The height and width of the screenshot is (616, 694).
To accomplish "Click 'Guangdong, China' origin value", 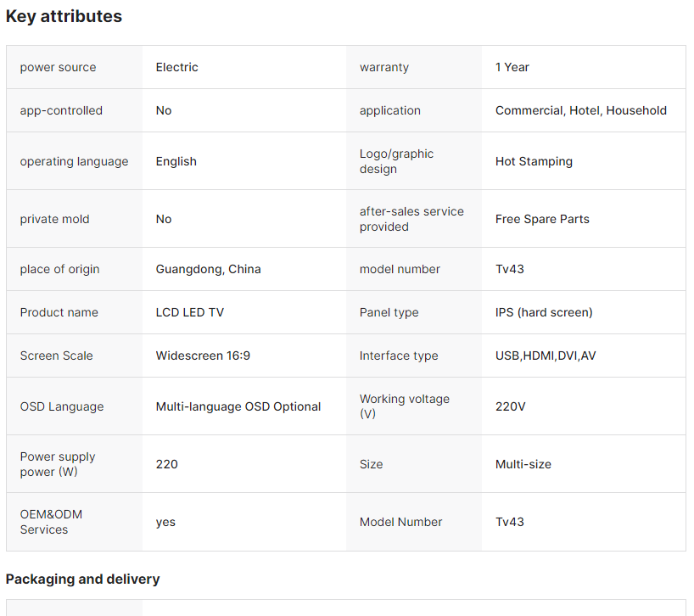I will 208,269.
